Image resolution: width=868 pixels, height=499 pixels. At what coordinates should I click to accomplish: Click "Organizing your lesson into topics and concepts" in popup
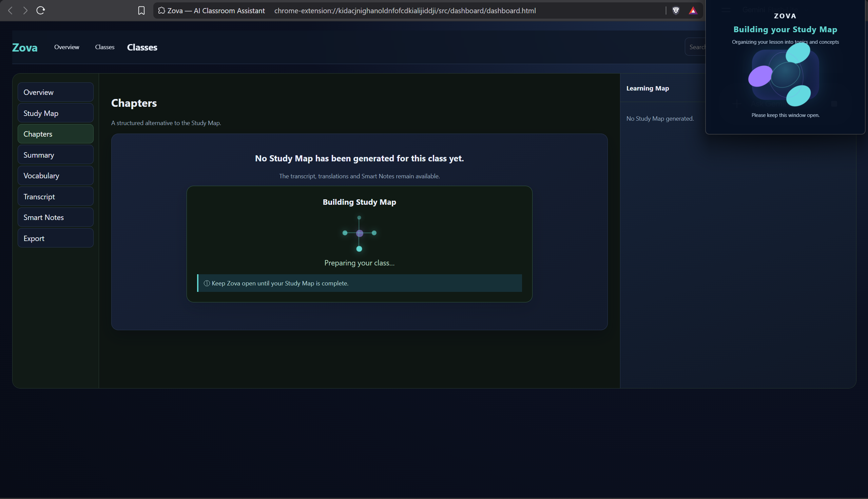point(785,42)
